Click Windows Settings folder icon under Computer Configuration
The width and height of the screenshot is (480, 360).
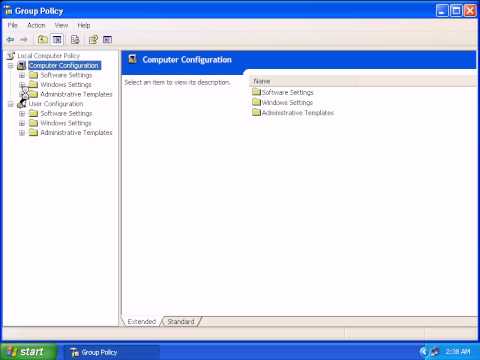(33, 84)
